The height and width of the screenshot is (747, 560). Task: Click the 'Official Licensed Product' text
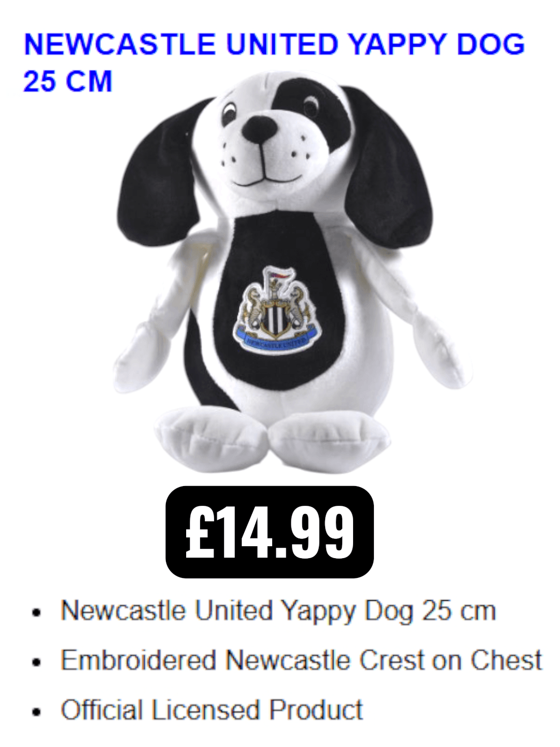pos(212,710)
